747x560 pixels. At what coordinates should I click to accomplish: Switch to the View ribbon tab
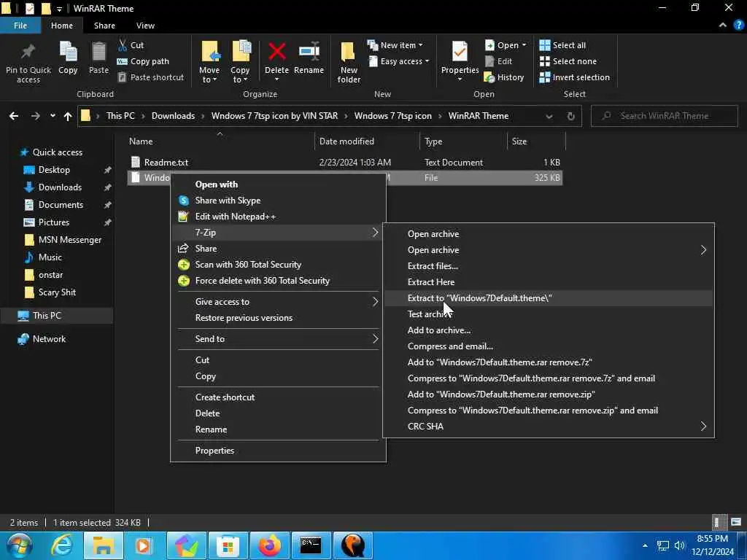(x=145, y=26)
